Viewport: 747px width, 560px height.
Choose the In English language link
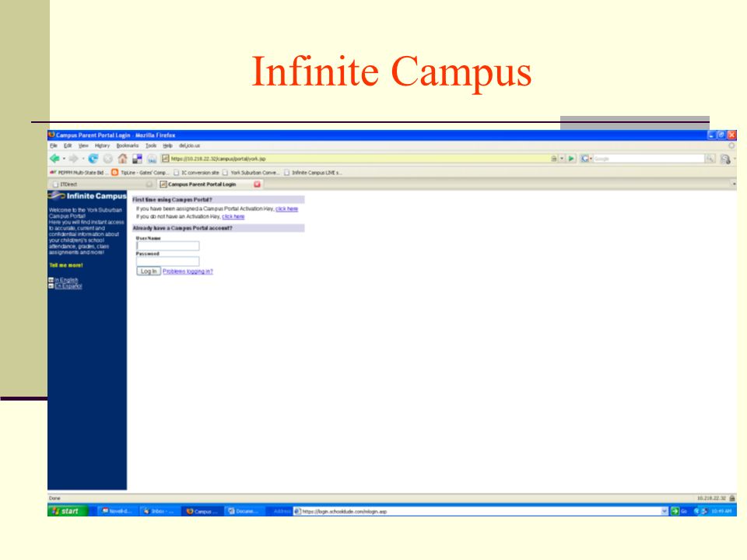point(65,280)
